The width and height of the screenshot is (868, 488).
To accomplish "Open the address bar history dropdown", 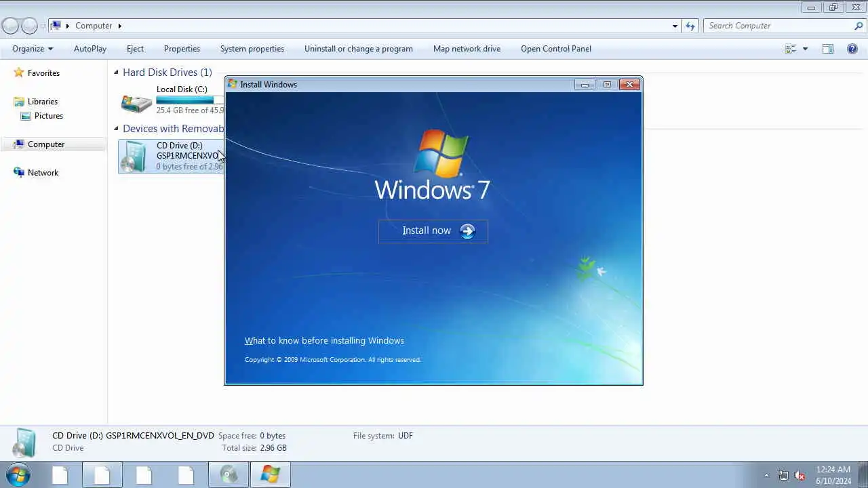I will [x=675, y=26].
